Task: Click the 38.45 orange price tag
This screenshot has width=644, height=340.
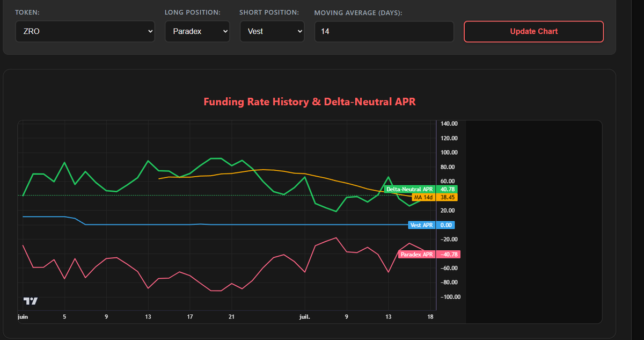Action: [x=447, y=197]
